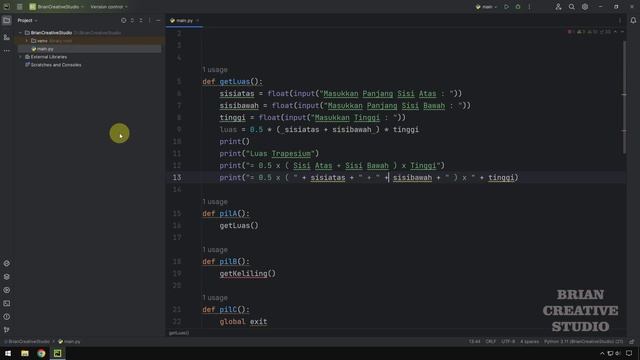Hide the Project panel

[x=158, y=20]
